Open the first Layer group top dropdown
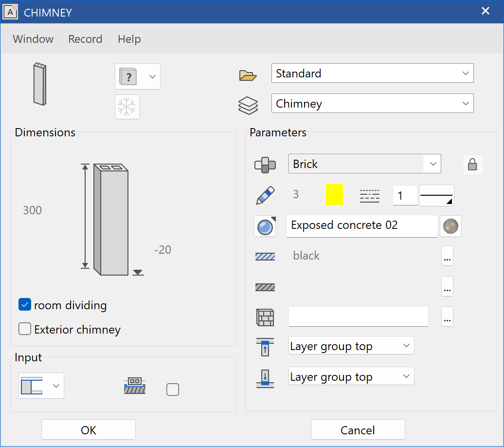The image size is (504, 447). coord(351,346)
